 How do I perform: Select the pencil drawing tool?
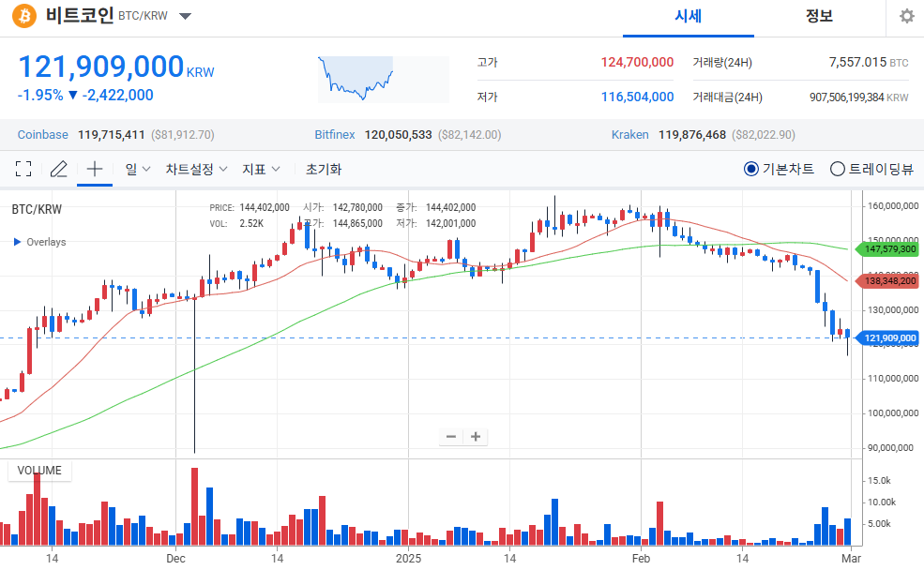58,169
